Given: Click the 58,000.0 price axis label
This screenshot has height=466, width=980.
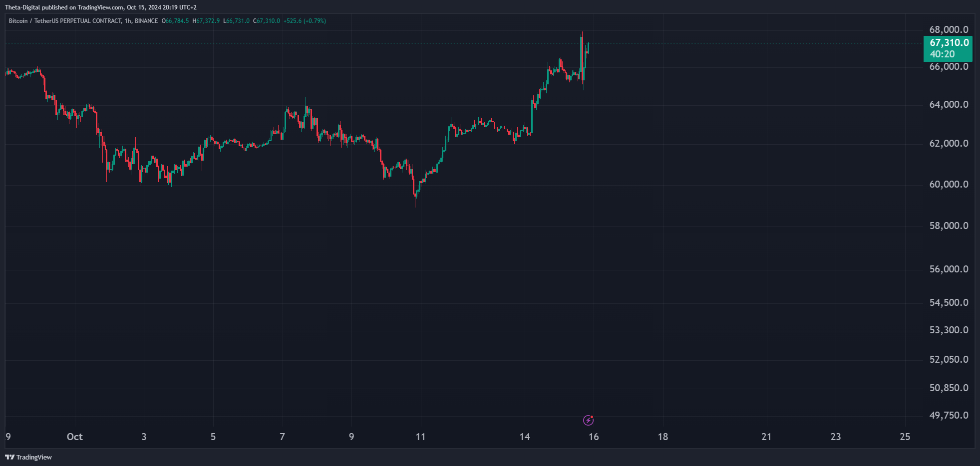Looking at the screenshot, I should click(x=949, y=226).
